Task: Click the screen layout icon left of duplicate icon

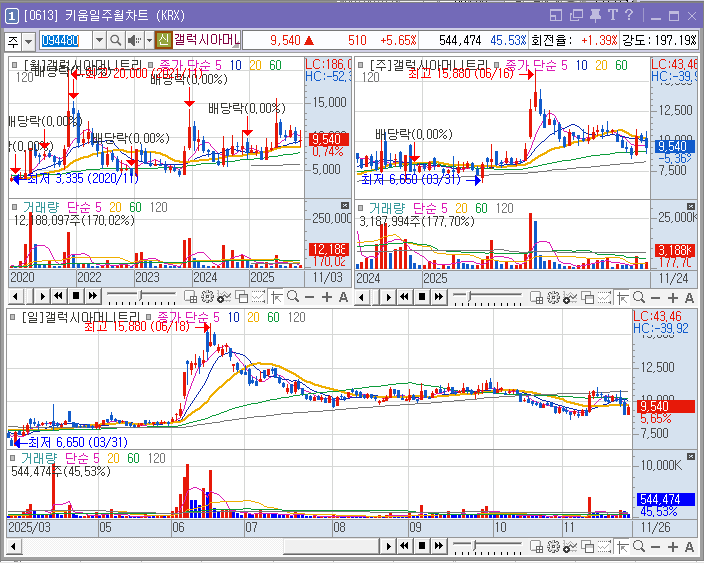Action: click(556, 15)
